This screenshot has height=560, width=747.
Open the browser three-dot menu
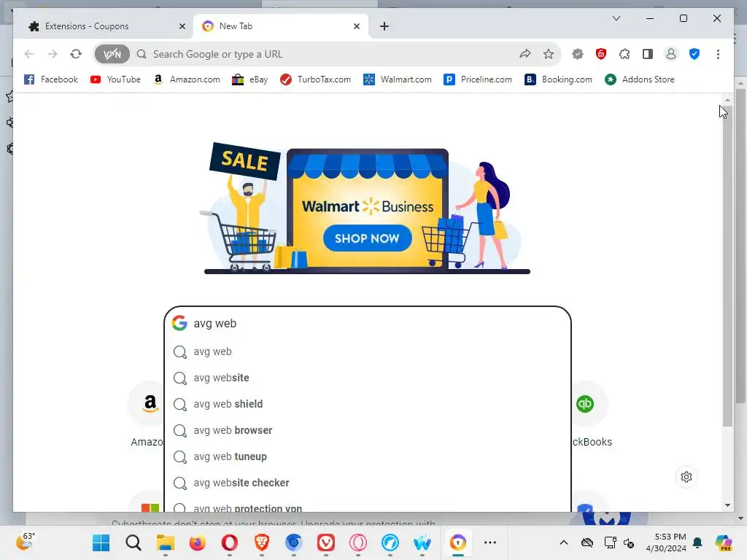pyautogui.click(x=718, y=54)
